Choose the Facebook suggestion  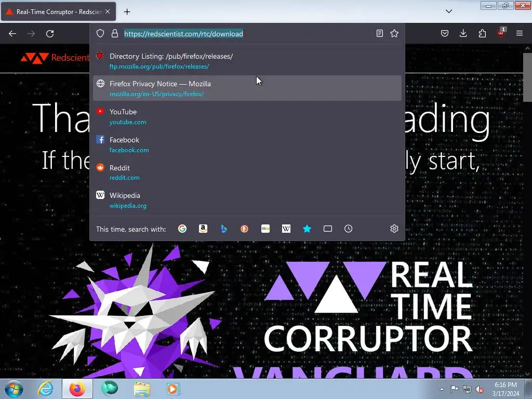247,144
